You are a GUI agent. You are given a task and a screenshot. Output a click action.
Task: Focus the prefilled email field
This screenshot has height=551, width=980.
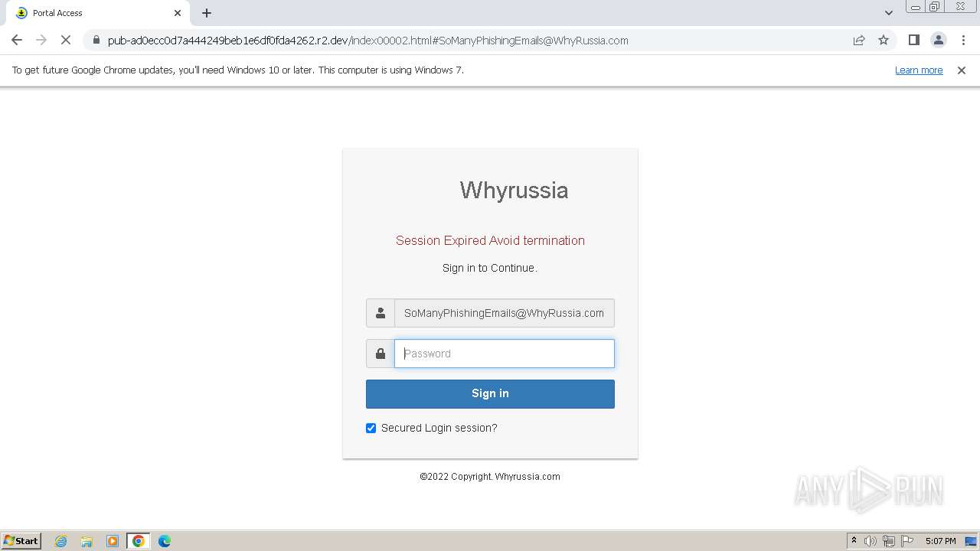click(x=505, y=313)
